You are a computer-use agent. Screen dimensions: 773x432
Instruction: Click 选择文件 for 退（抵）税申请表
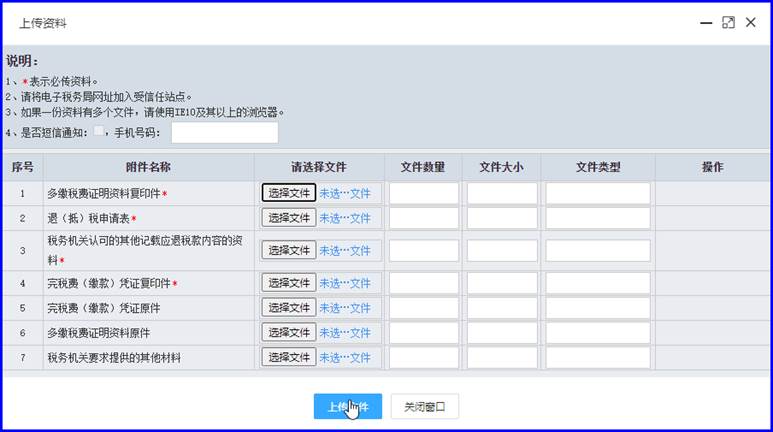coord(289,218)
